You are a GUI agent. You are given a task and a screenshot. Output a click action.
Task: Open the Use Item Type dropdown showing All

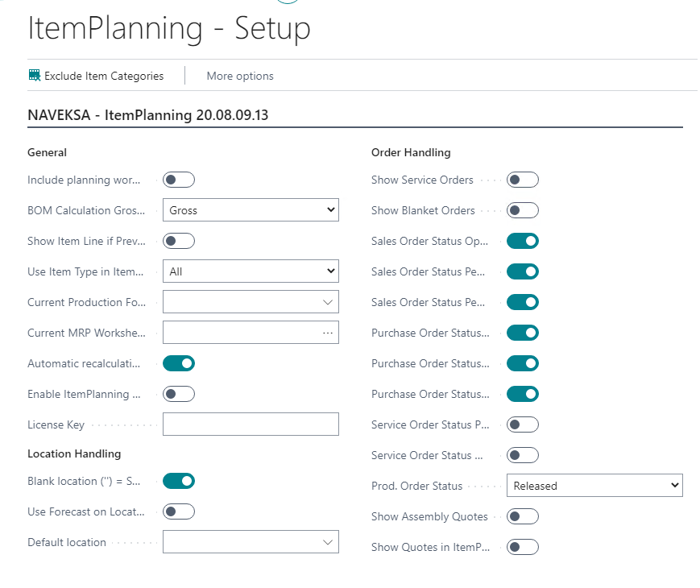coord(251,271)
